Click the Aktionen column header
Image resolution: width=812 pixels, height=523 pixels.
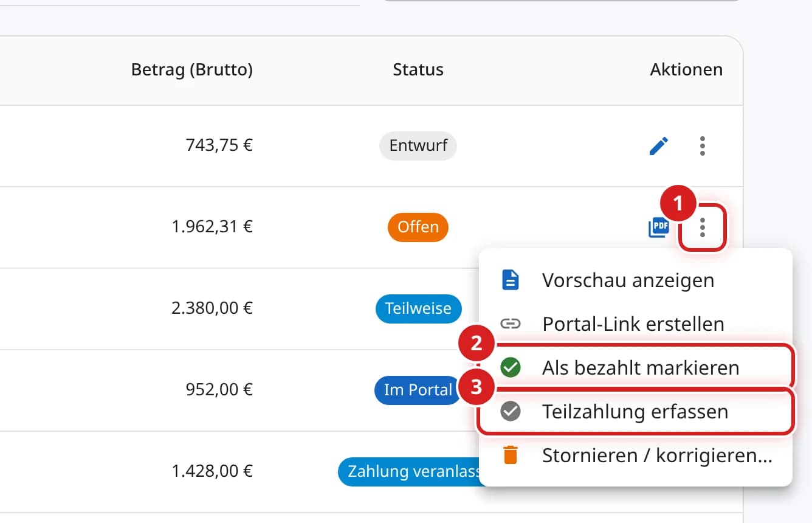click(x=686, y=70)
